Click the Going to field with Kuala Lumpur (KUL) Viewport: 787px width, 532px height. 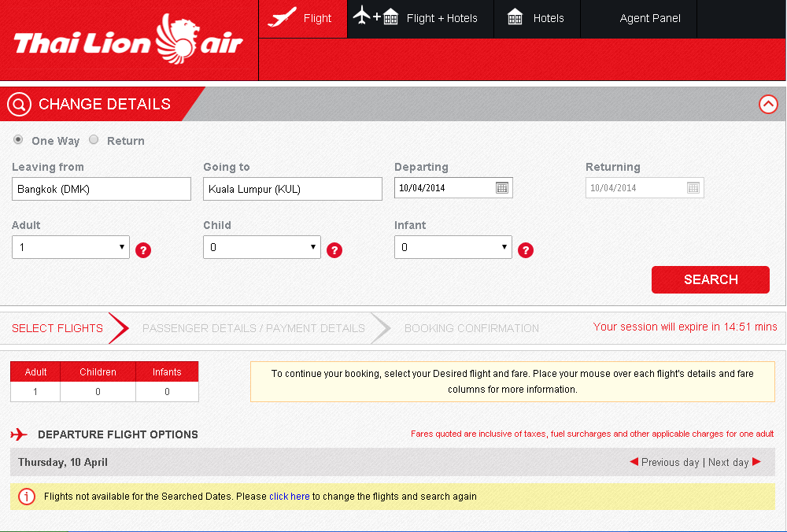(x=293, y=189)
